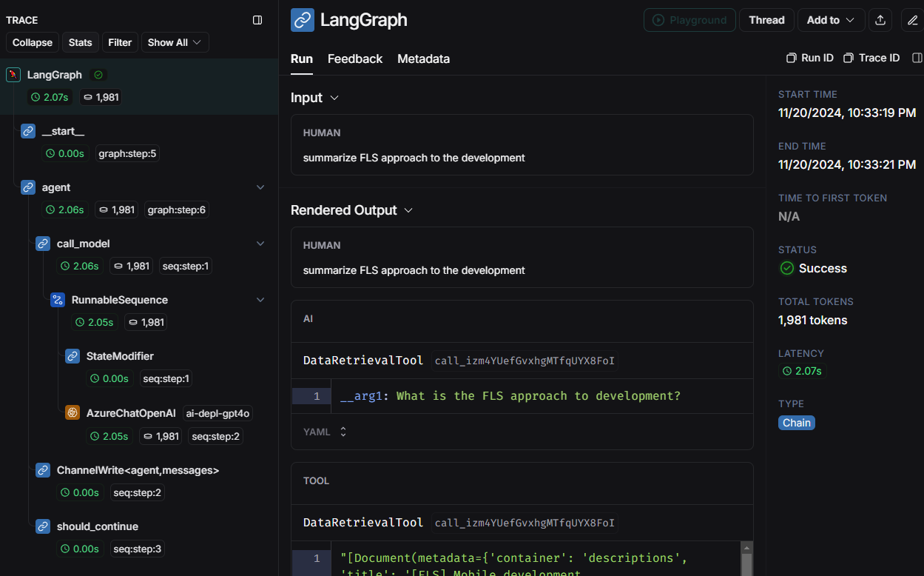
Task: Click the RunnableSequence icon in the trace tree
Action: click(58, 300)
